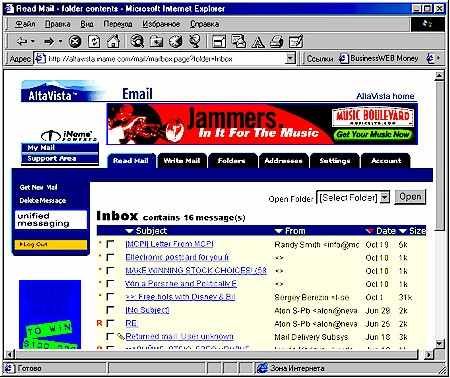Click the Print toolbar icon
The image size is (450, 378).
276,42
